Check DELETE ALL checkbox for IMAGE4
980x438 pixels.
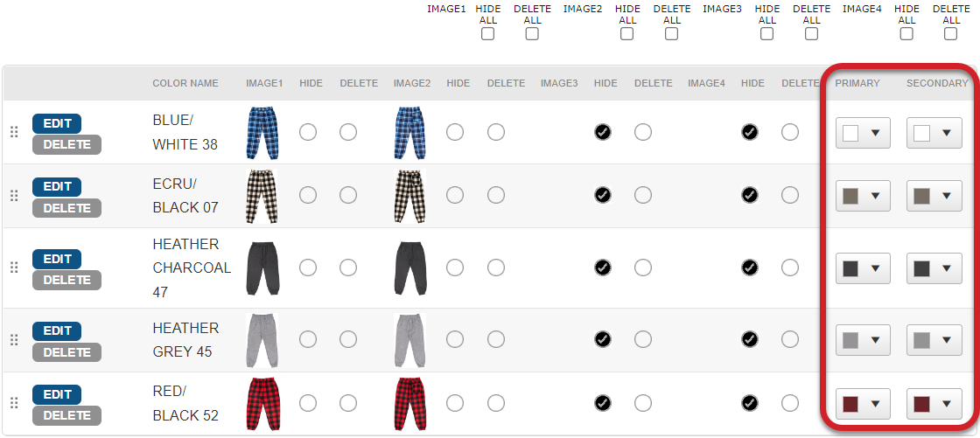(x=950, y=34)
